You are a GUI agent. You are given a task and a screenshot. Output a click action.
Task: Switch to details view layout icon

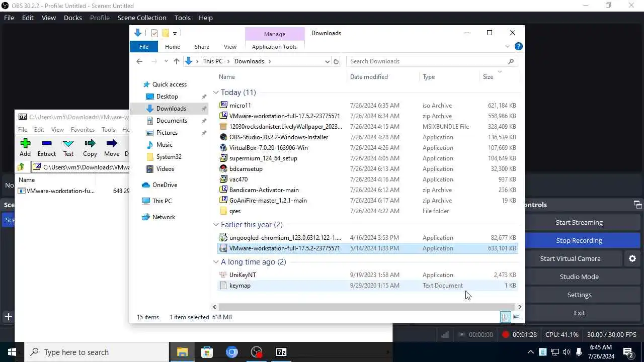pyautogui.click(x=506, y=317)
